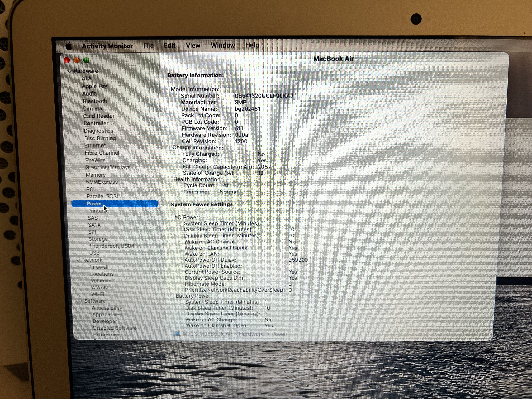
Task: Select the highlighted Power item
Action: click(115, 204)
